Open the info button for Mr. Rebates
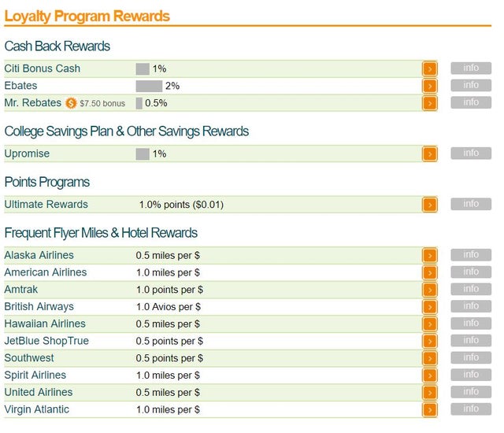This screenshot has width=504, height=433. 471,102
